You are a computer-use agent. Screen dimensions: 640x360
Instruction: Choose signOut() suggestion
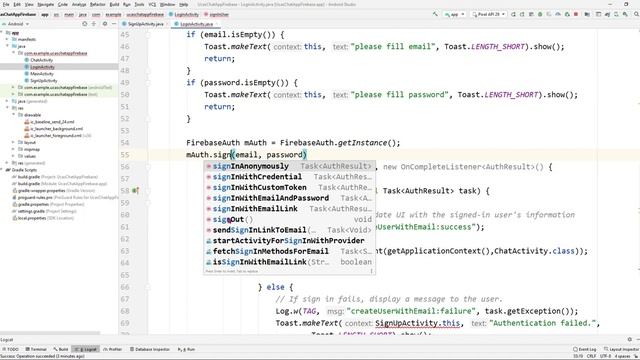click(x=289, y=219)
